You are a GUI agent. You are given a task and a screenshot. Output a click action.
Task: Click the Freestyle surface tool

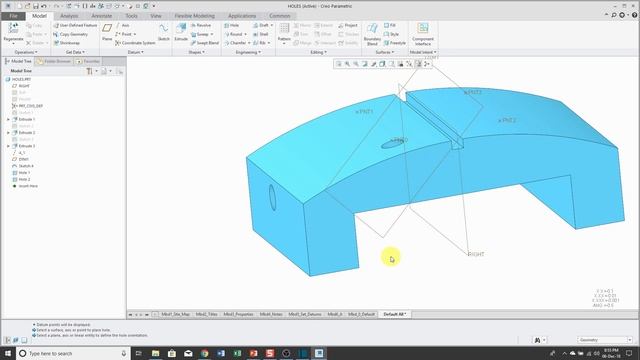click(395, 43)
